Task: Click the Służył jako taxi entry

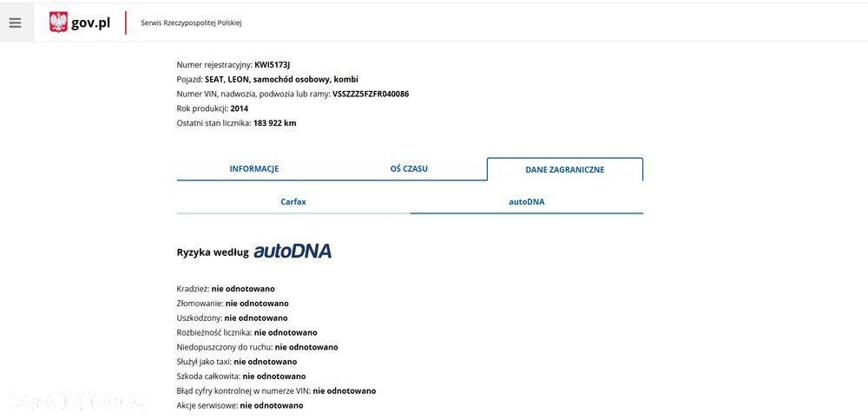Action: coord(236,362)
